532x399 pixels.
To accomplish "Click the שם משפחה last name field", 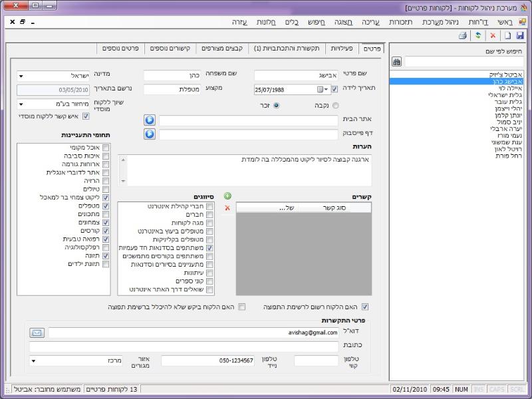I will 172,76.
